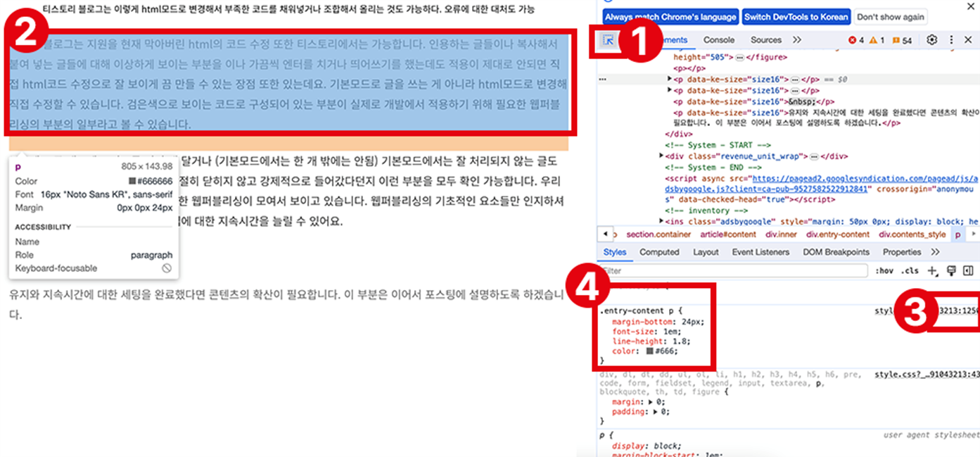
Task: Select div.inner in breadcrumbs
Action: coord(781,234)
